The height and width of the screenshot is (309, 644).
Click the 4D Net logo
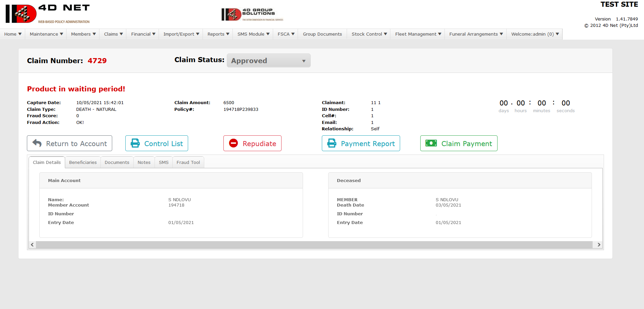tap(47, 14)
